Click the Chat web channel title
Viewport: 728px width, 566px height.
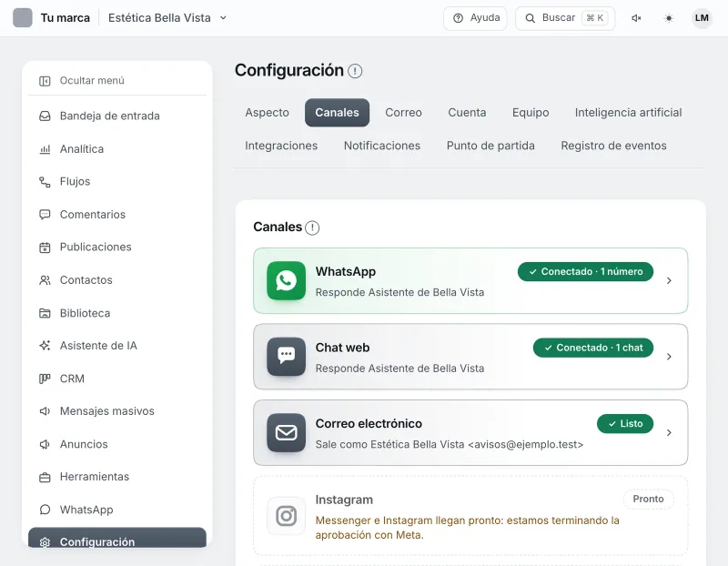pos(343,348)
